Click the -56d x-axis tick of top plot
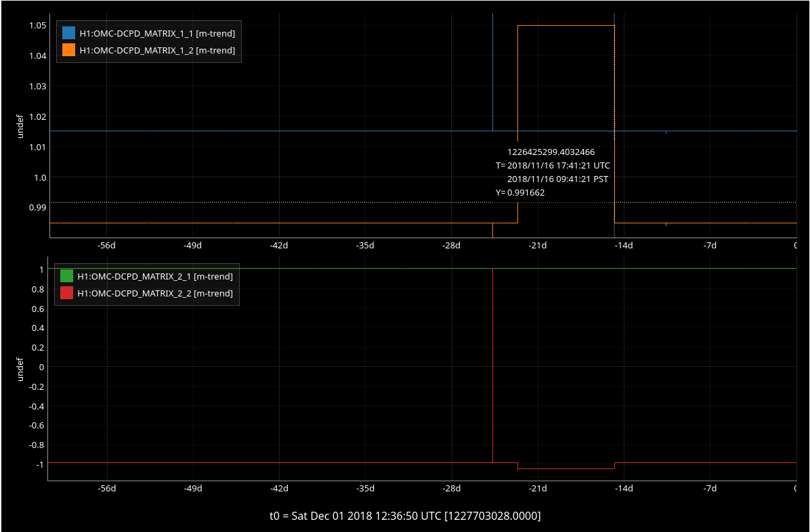Image resolution: width=810 pixels, height=532 pixels. point(106,245)
